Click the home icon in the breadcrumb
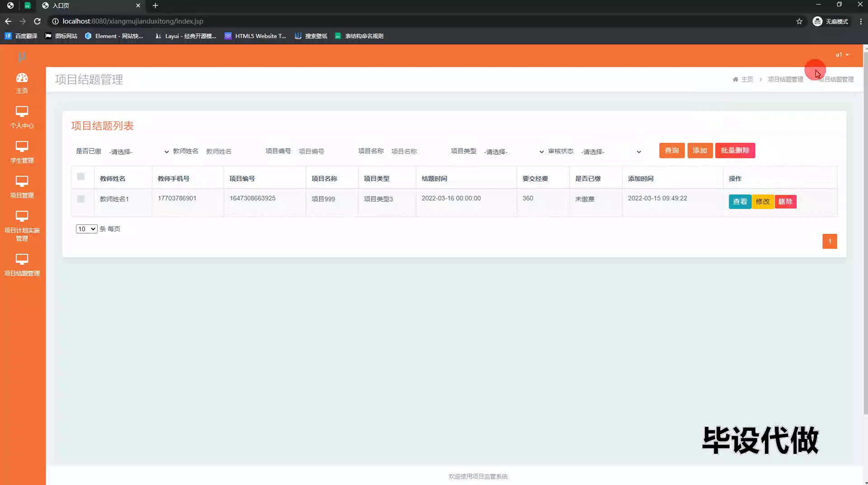 tap(735, 79)
